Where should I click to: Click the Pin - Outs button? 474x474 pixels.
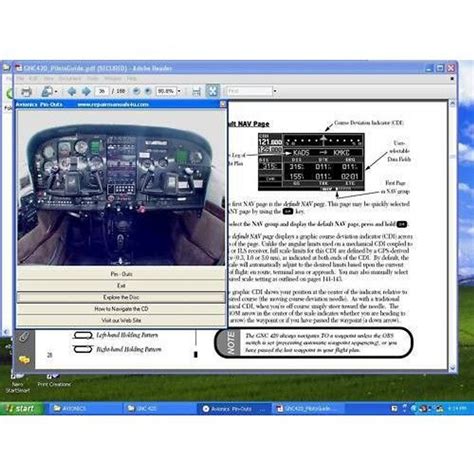(x=121, y=274)
